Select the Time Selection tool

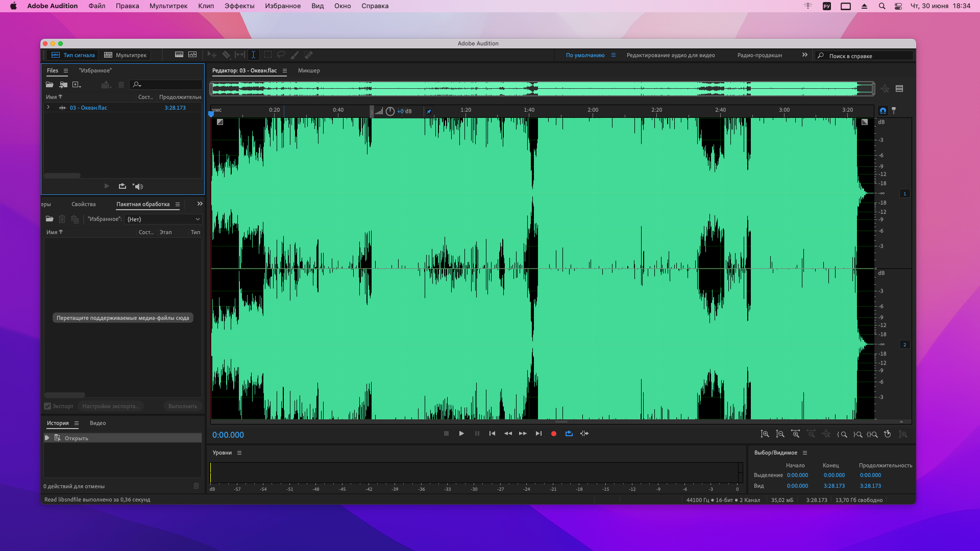click(253, 55)
